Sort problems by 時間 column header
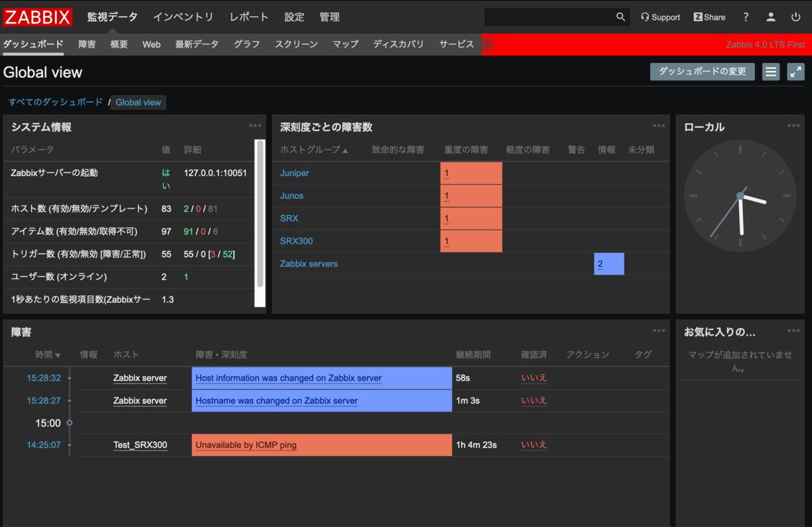This screenshot has height=527, width=812. coord(48,354)
